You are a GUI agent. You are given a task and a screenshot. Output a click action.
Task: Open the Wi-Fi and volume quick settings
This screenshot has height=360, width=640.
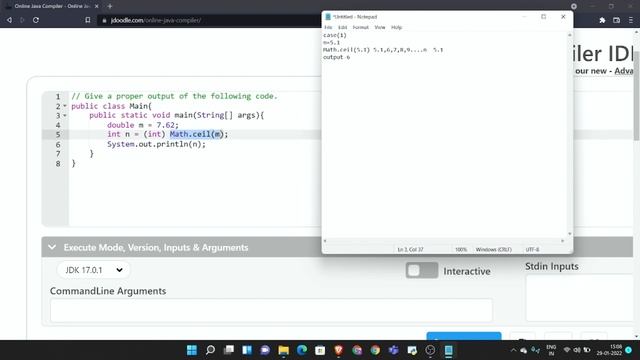pyautogui.click(x=577, y=350)
